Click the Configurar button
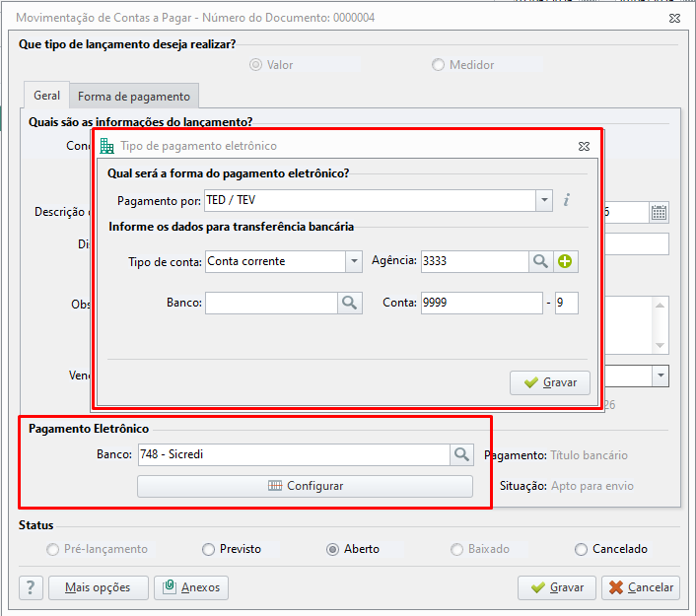Image resolution: width=696 pixels, height=616 pixels. pos(305,486)
